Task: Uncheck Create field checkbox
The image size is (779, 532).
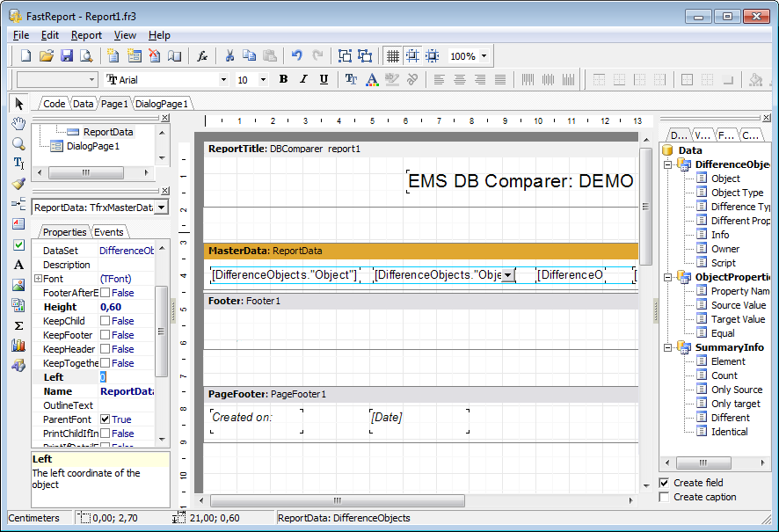Action: click(x=664, y=483)
